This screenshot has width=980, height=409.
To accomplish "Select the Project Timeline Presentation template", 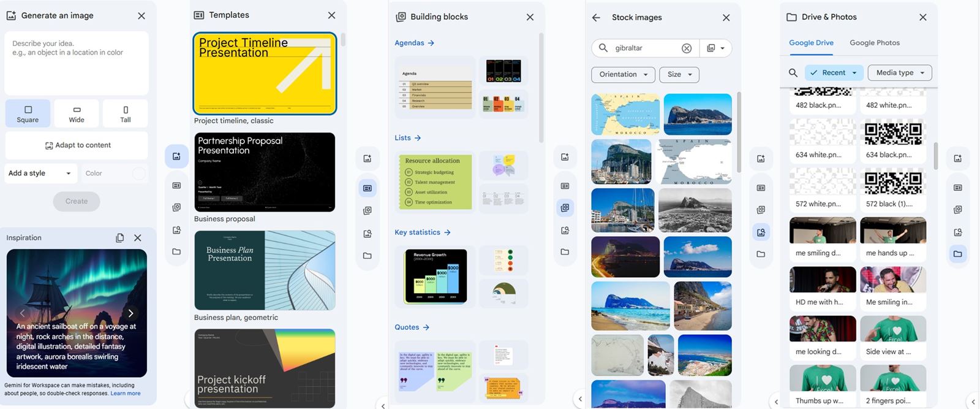I will [x=265, y=74].
